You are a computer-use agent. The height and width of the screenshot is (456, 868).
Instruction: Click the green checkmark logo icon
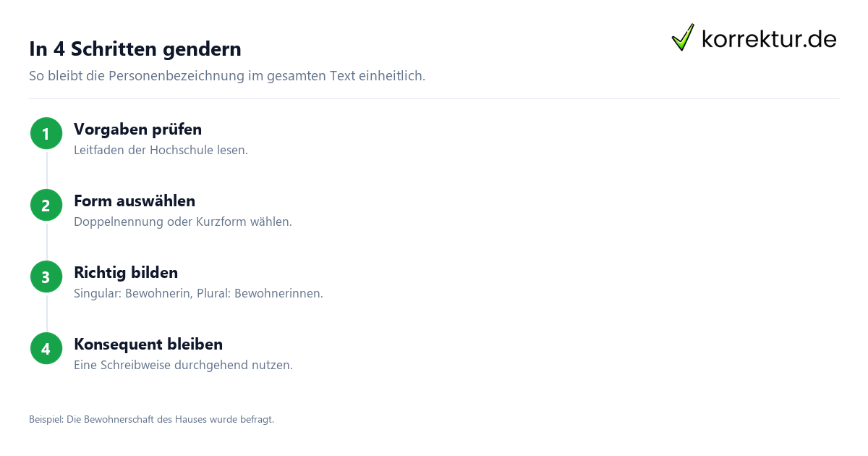click(x=683, y=38)
